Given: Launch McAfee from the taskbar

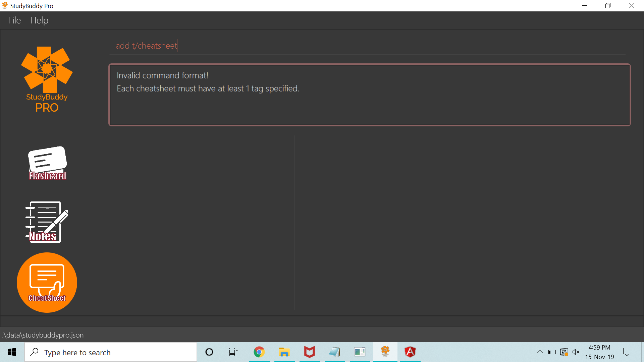Looking at the screenshot, I should tap(309, 352).
